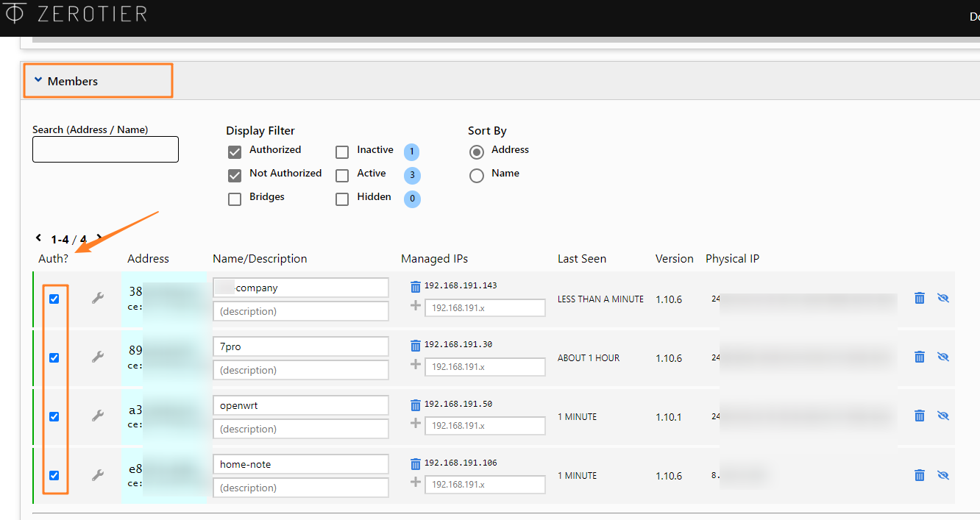Toggle Not Authorized display filter
The height and width of the screenshot is (520, 980).
click(x=235, y=176)
